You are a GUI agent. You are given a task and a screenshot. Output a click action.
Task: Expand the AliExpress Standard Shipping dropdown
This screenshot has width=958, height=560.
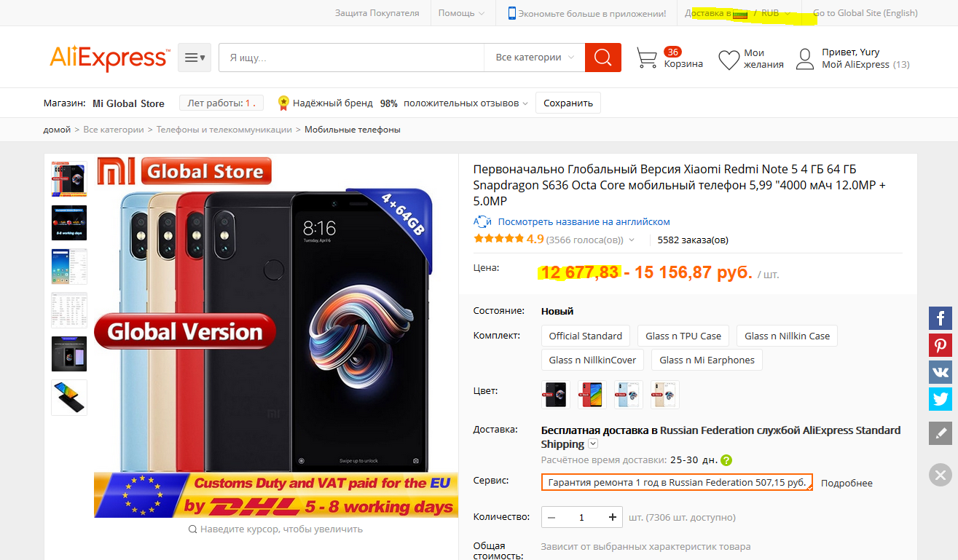(x=593, y=444)
